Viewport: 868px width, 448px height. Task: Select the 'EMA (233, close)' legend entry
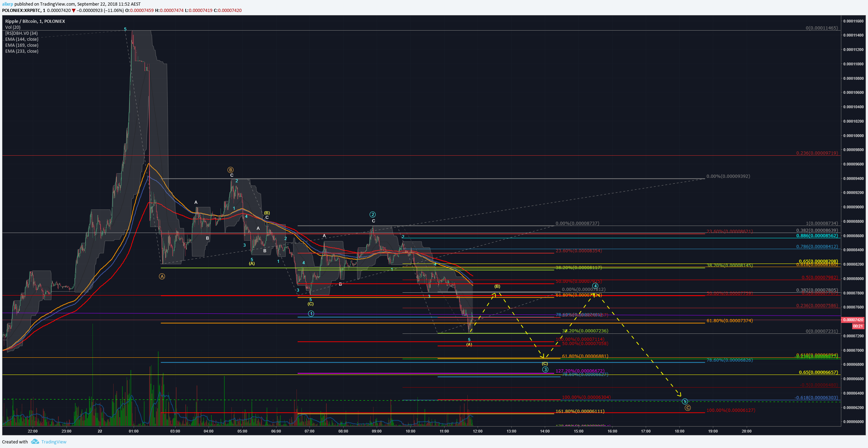(22, 51)
